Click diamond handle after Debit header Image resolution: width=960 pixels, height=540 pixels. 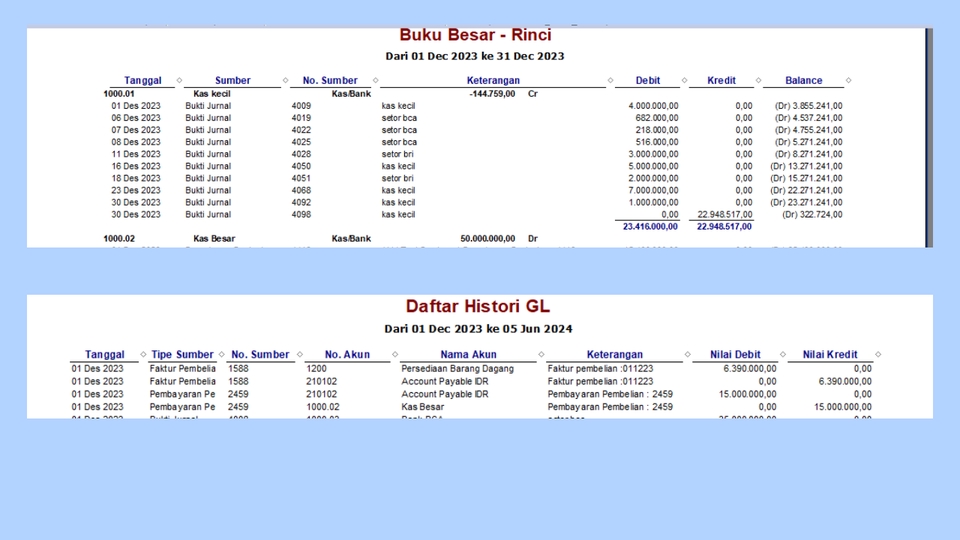click(684, 80)
